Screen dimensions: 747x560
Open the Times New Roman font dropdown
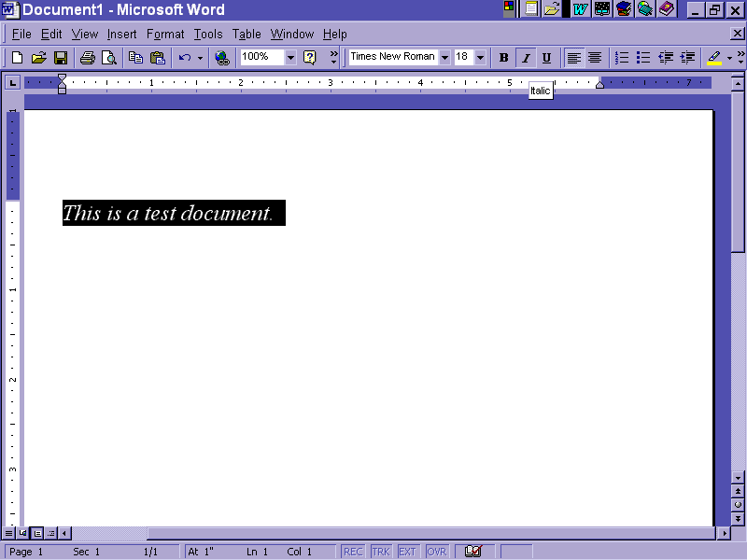pyautogui.click(x=444, y=58)
